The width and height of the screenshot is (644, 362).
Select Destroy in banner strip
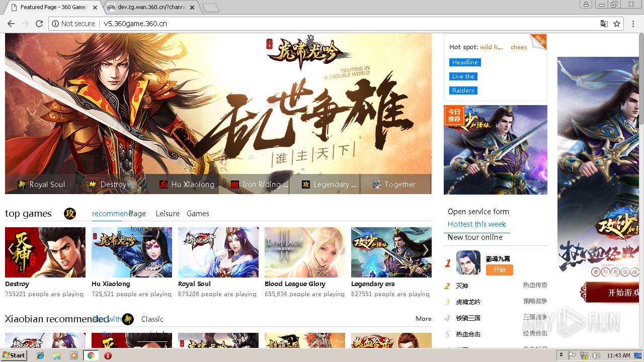(x=112, y=185)
